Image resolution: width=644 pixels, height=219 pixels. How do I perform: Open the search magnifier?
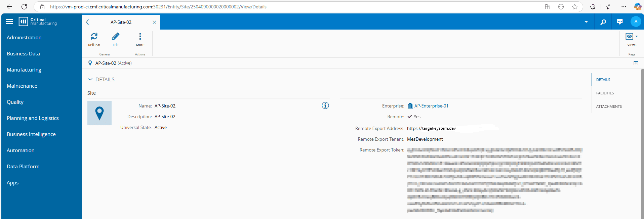tap(603, 22)
